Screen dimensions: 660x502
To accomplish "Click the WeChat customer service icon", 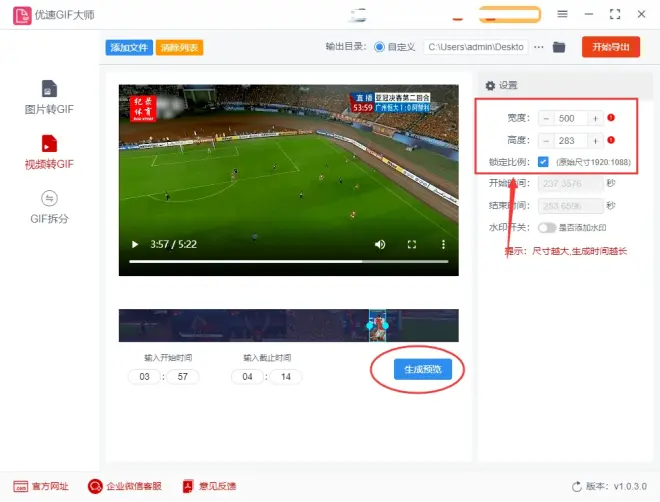I will [x=95, y=486].
